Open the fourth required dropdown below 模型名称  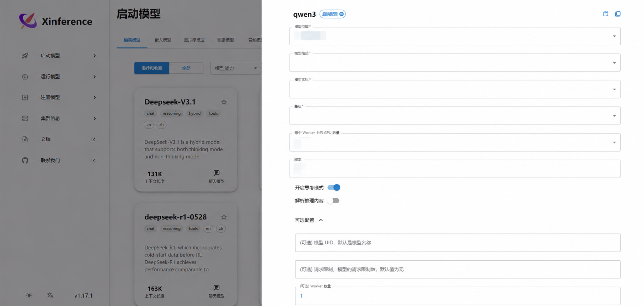455,116
